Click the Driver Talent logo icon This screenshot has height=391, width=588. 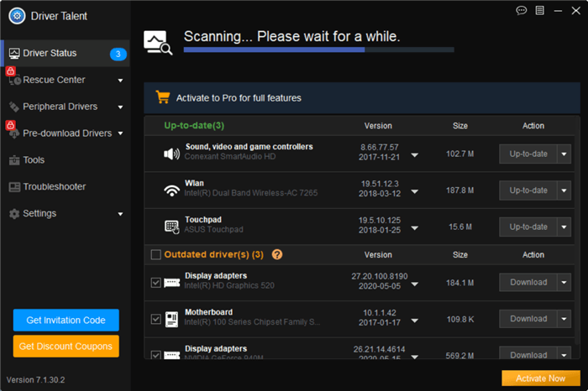(17, 16)
